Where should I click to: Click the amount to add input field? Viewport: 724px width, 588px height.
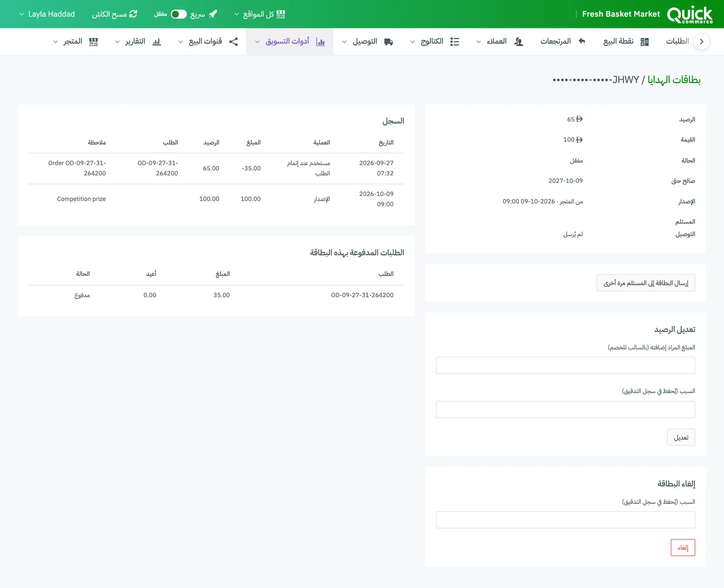(565, 365)
